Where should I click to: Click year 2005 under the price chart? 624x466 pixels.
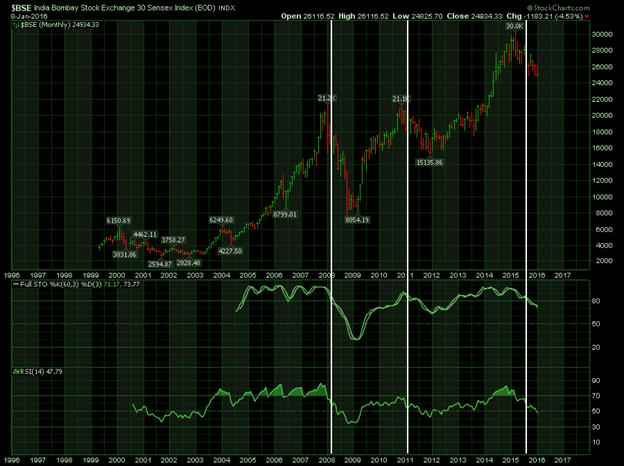pos(248,275)
